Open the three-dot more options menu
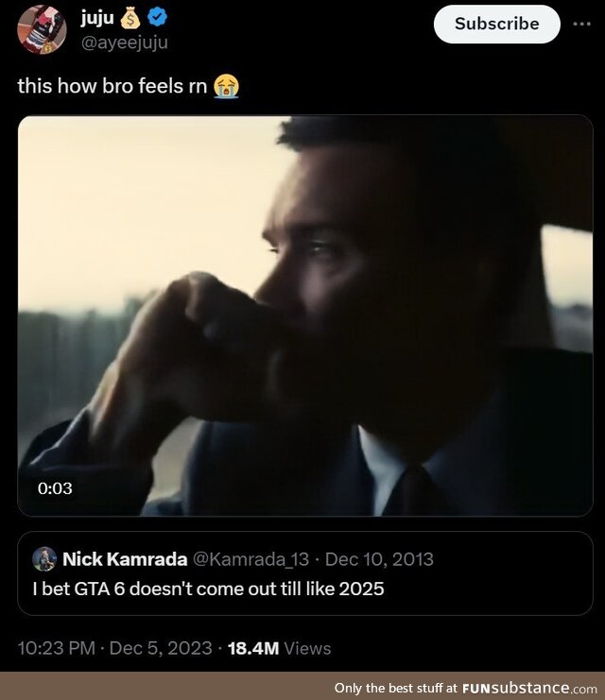The width and height of the screenshot is (605, 700). pos(581,25)
